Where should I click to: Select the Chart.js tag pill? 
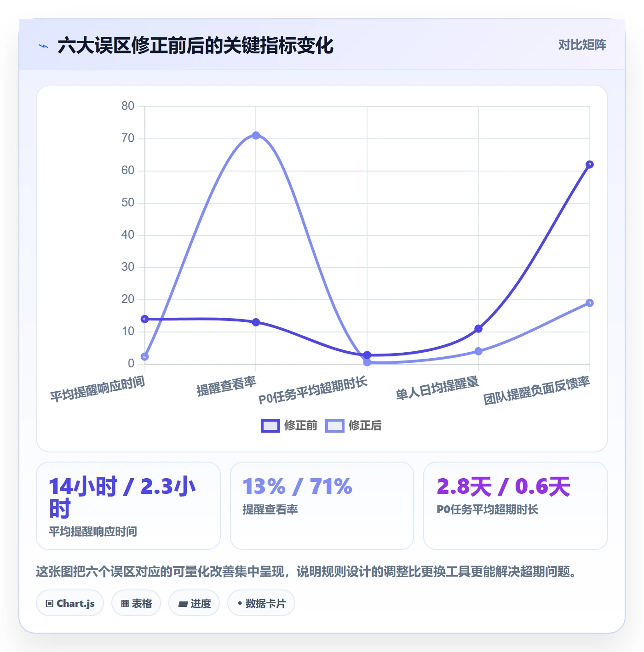tap(70, 603)
